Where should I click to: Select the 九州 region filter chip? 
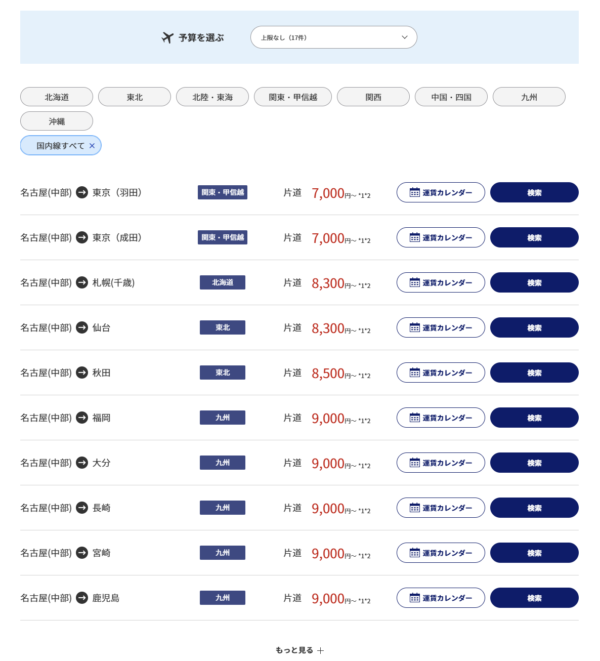coord(529,97)
